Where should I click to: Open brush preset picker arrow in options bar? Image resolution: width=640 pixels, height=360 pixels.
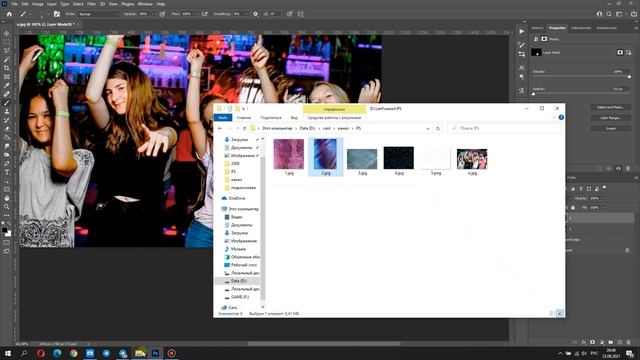click(x=48, y=14)
